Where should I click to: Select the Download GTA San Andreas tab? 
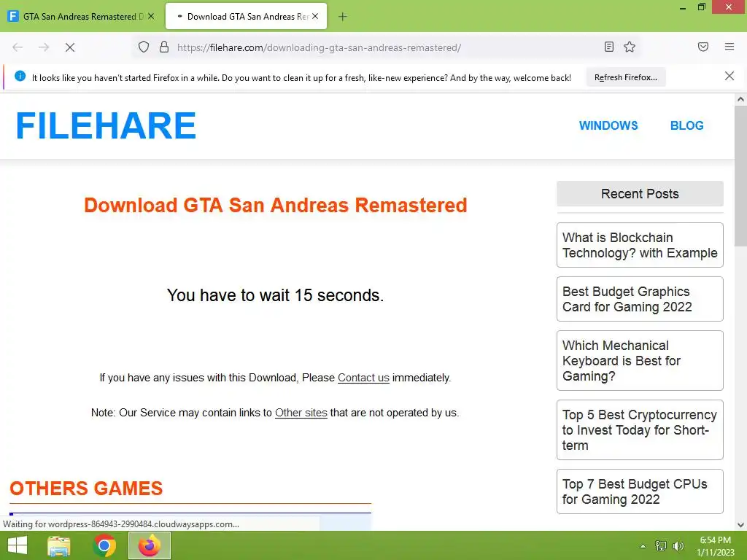tap(247, 16)
